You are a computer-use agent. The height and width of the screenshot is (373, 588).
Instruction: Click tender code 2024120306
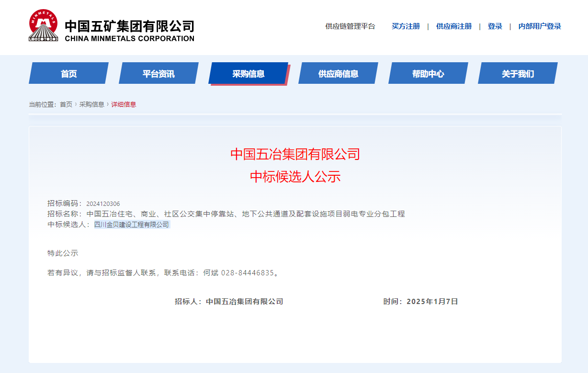103,204
